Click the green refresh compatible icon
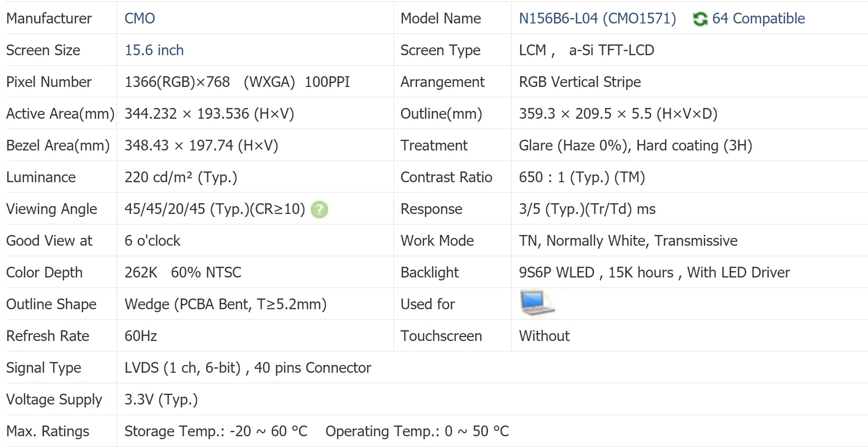Viewport: 868px width, 447px height. (700, 19)
